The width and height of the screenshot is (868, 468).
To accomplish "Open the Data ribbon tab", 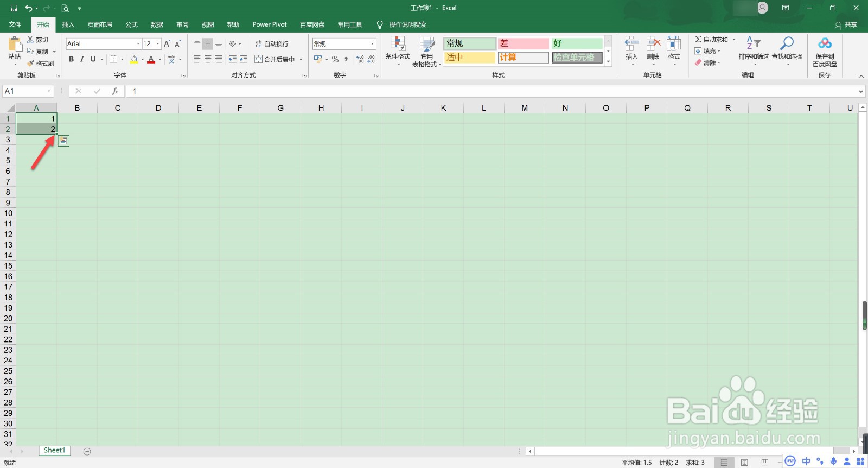I will (x=157, y=24).
